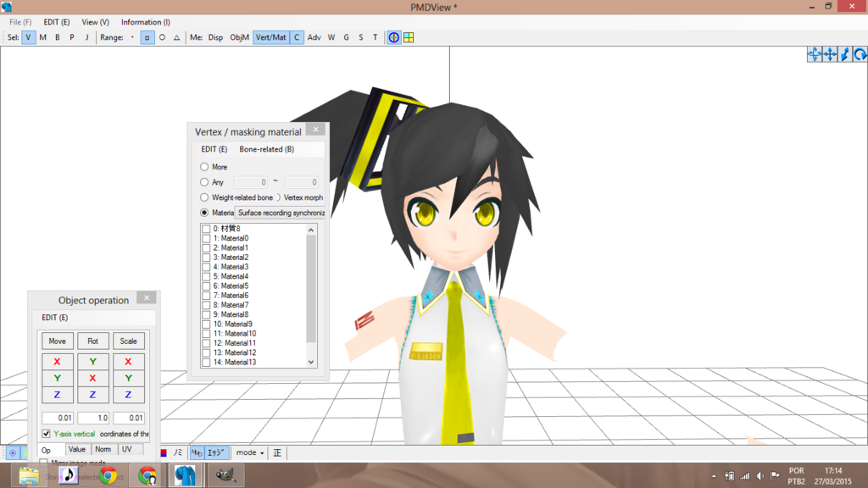This screenshot has height=488, width=868.
Task: Open GIMP from the taskbar
Action: click(225, 475)
